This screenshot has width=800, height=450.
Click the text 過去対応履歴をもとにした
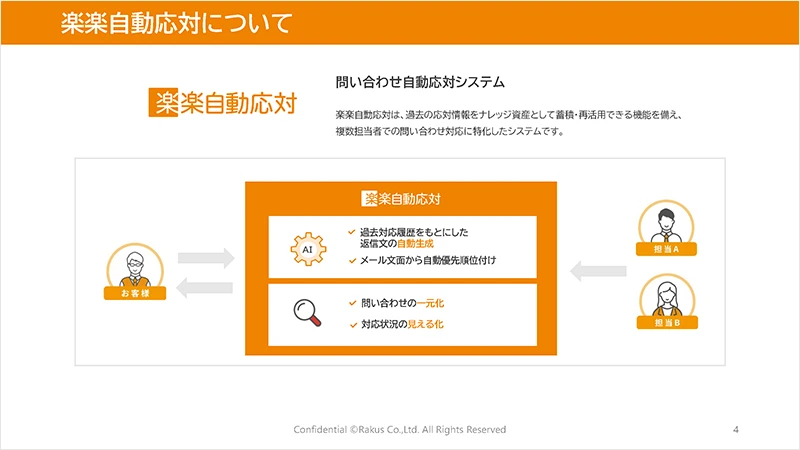point(414,232)
